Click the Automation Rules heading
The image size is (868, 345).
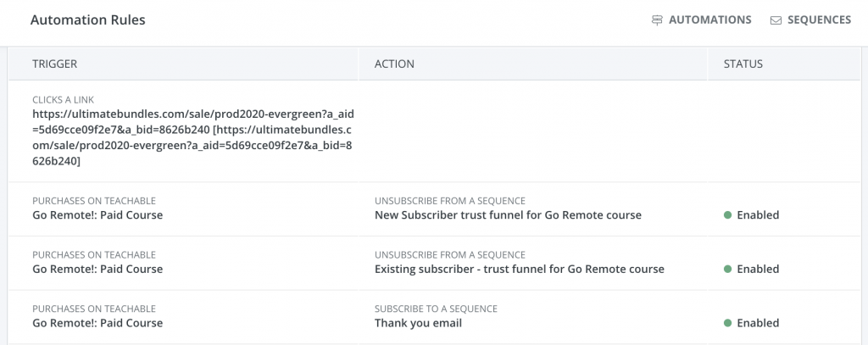pos(88,20)
